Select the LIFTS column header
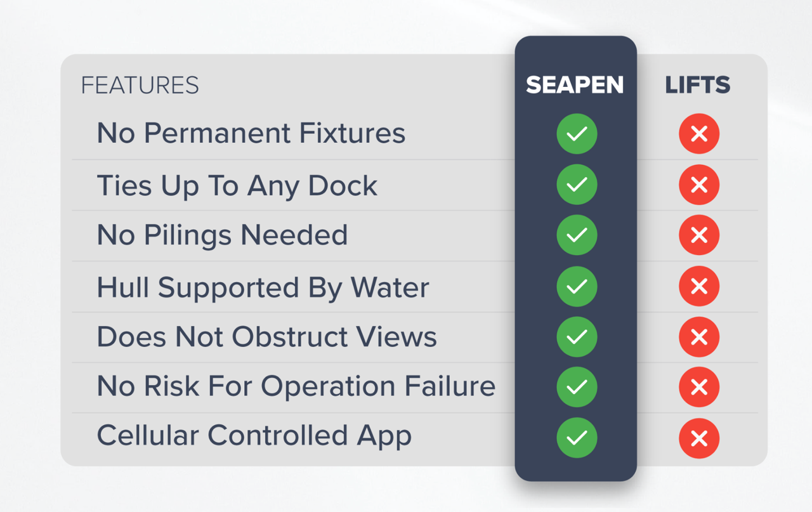812x512 pixels. click(x=697, y=86)
